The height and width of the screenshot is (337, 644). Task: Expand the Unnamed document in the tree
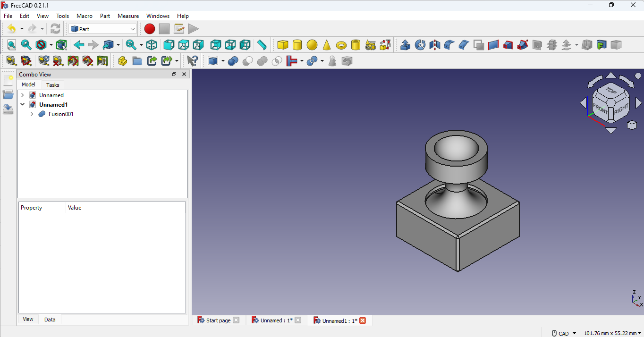coord(22,95)
